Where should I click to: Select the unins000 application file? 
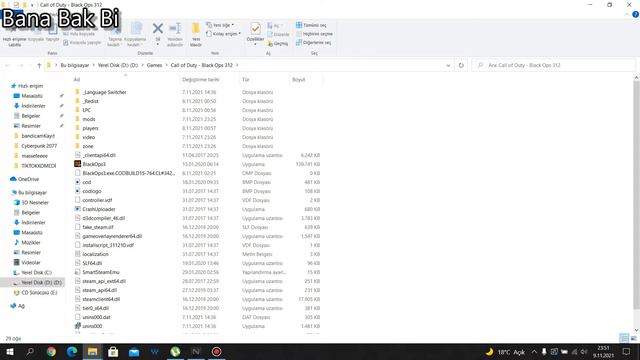(92, 326)
